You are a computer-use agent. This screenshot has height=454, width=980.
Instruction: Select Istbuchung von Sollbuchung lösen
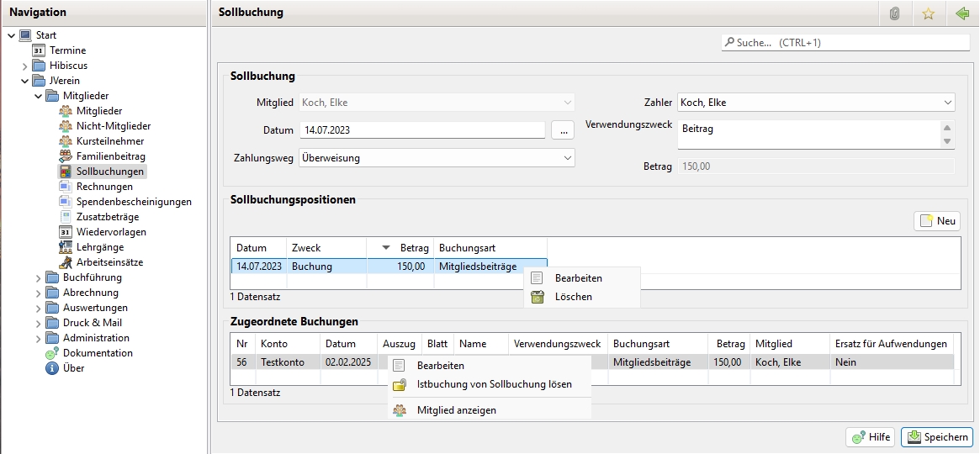tap(494, 384)
